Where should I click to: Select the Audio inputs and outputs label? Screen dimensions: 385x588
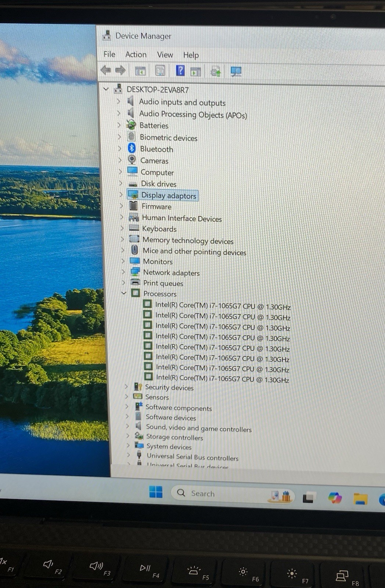pyautogui.click(x=182, y=102)
